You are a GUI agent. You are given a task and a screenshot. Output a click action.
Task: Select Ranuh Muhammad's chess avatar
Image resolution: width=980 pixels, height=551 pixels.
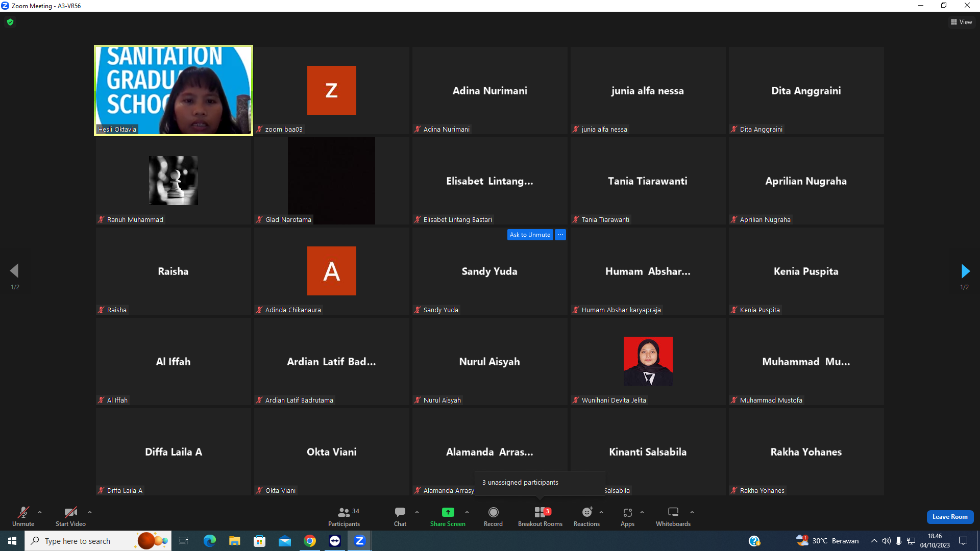coord(174,181)
